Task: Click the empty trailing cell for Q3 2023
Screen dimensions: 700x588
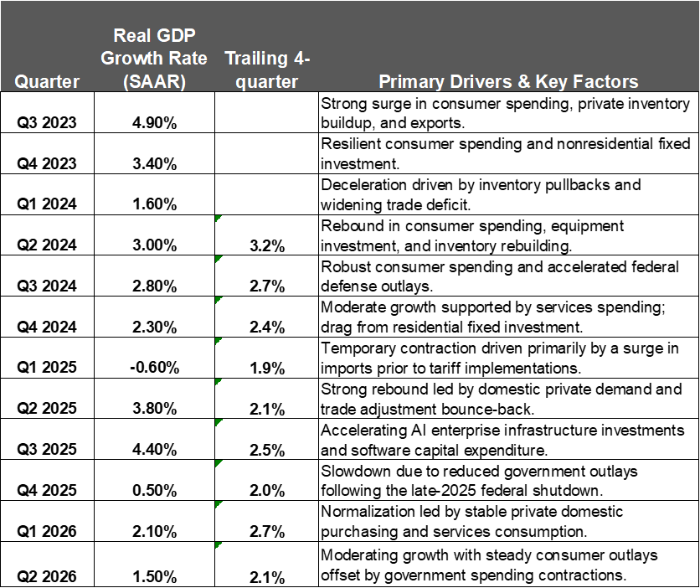Action: click(266, 112)
